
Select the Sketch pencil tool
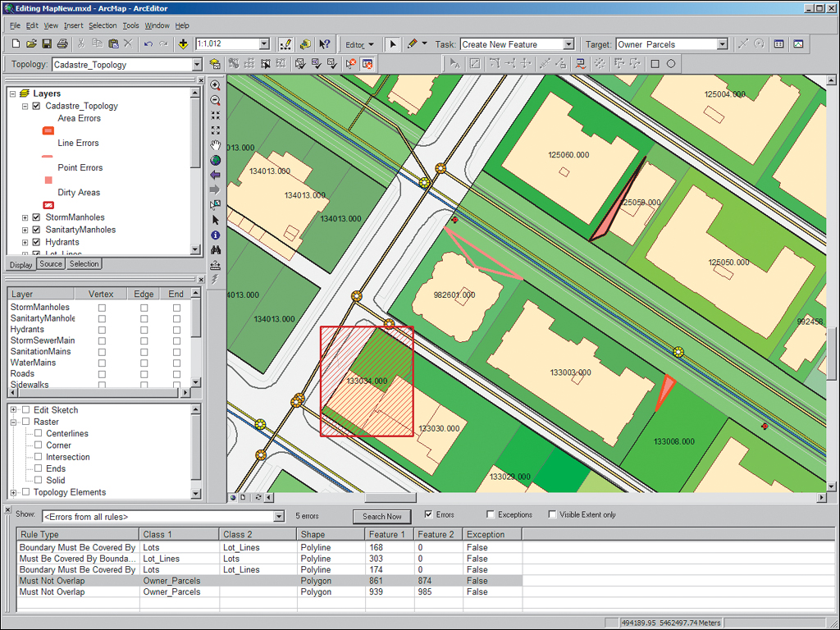click(x=413, y=44)
